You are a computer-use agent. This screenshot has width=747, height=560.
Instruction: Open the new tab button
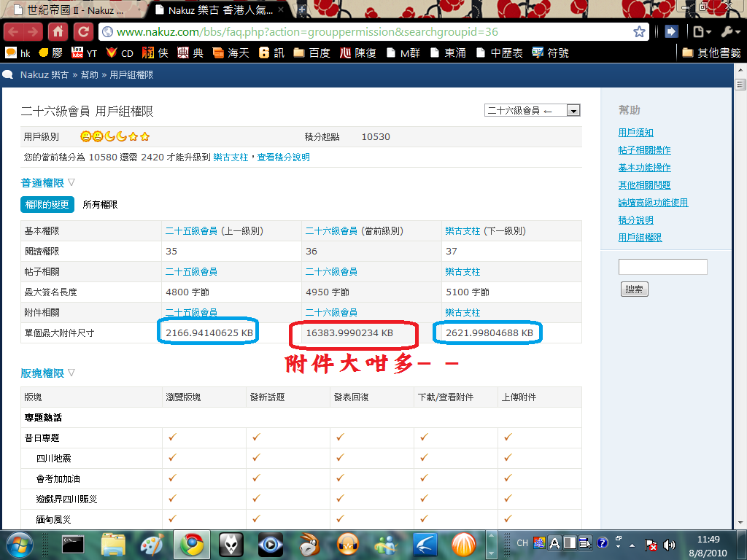click(x=301, y=9)
